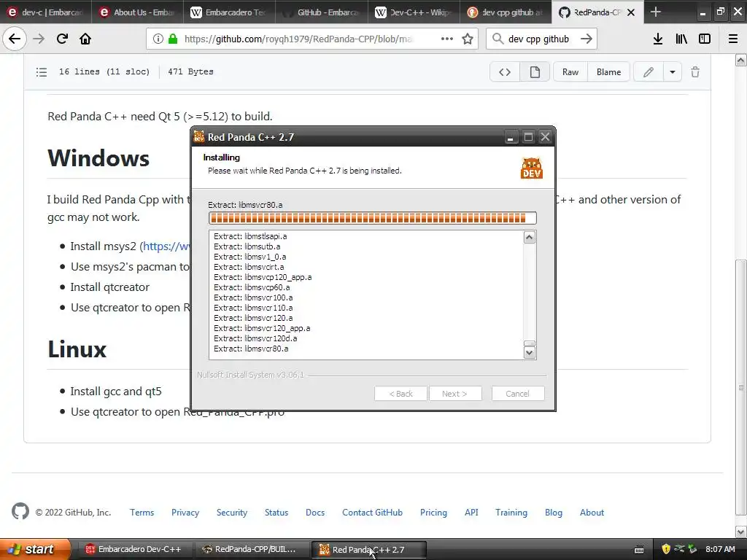Image resolution: width=747 pixels, height=560 pixels.
Task: Select log line Extract: libmsvcr120d.a
Action: [255, 338]
